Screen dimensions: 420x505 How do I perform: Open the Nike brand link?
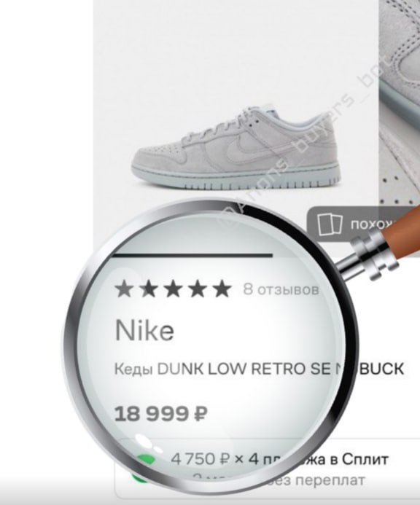(x=144, y=330)
